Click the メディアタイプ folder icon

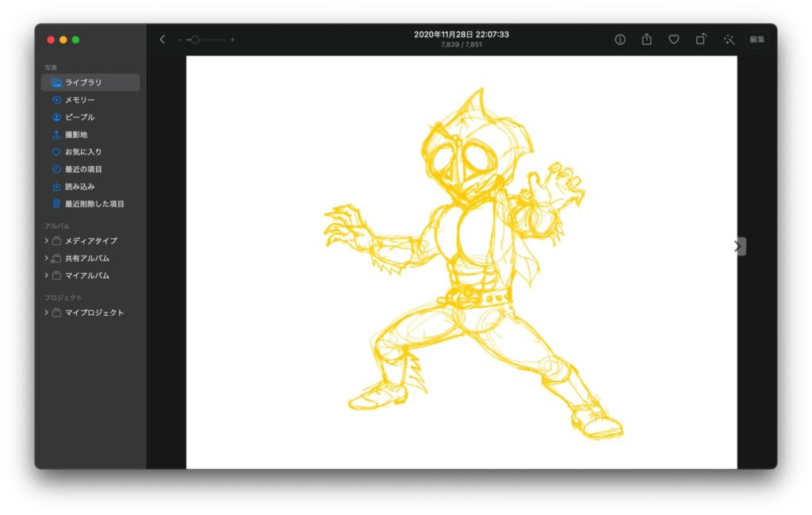pyautogui.click(x=56, y=241)
